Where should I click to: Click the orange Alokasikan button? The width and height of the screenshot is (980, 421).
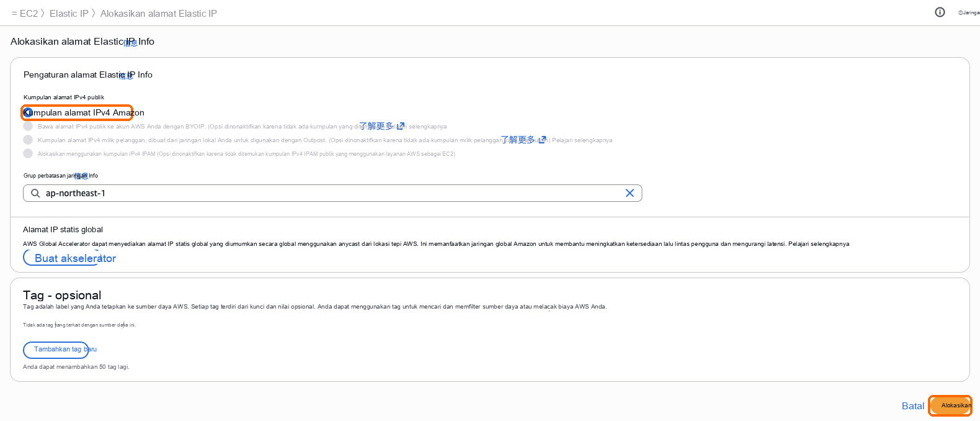[x=950, y=405]
